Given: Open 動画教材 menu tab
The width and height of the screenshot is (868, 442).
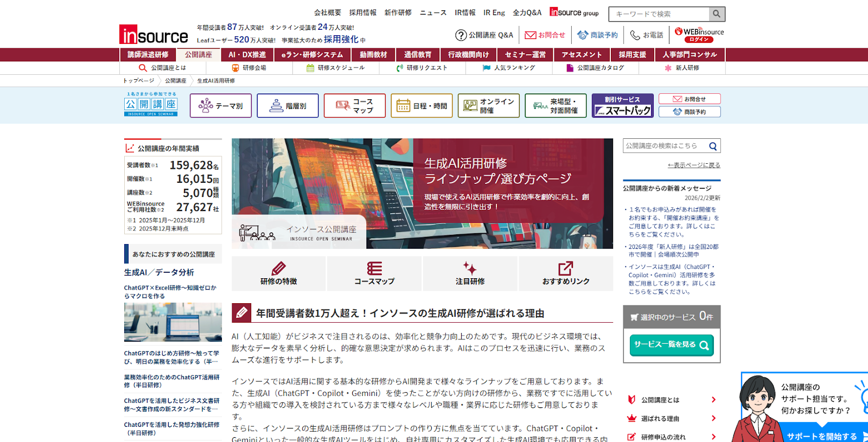Looking at the screenshot, I should pyautogui.click(x=373, y=55).
